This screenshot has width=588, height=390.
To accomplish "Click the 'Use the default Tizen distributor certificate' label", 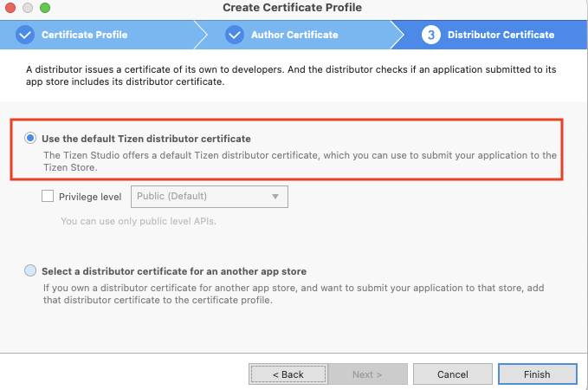I will (x=146, y=139).
